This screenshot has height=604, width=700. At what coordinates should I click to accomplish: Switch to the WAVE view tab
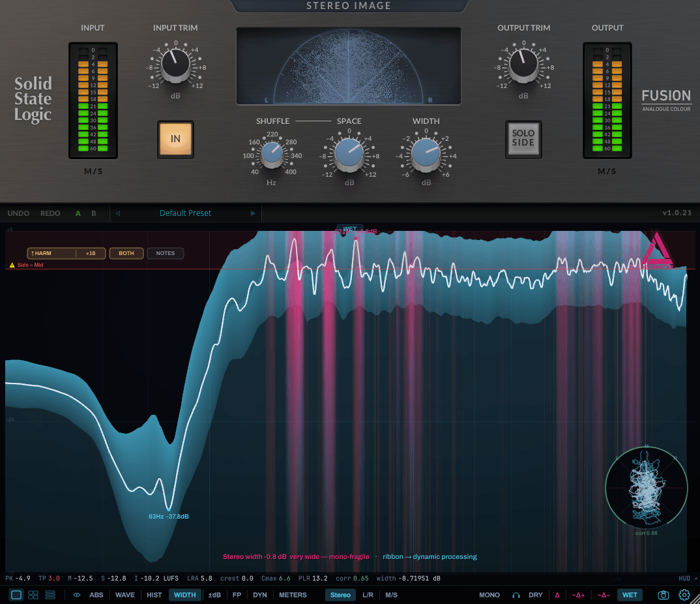(125, 595)
